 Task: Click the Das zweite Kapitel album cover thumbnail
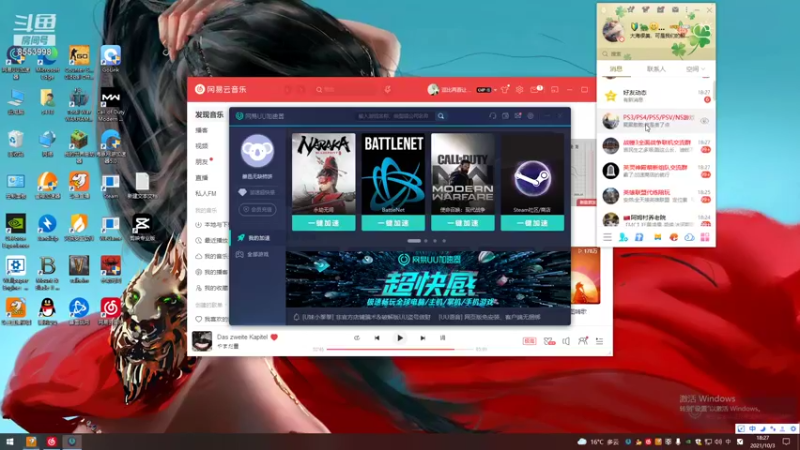click(202, 341)
